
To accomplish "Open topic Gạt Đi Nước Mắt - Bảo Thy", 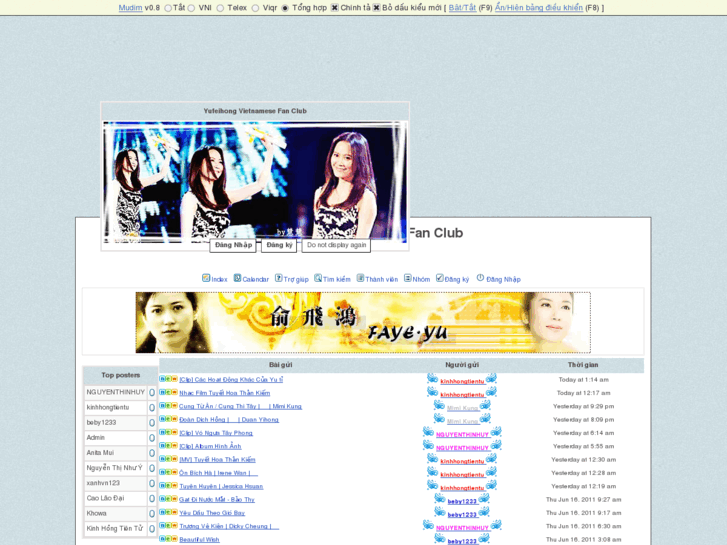I will pos(217,500).
